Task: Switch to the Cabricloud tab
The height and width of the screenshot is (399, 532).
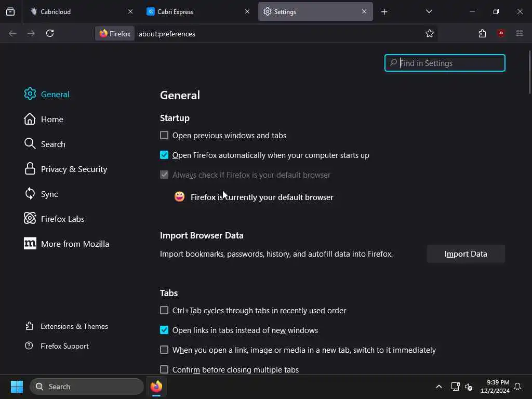Action: 78,11
